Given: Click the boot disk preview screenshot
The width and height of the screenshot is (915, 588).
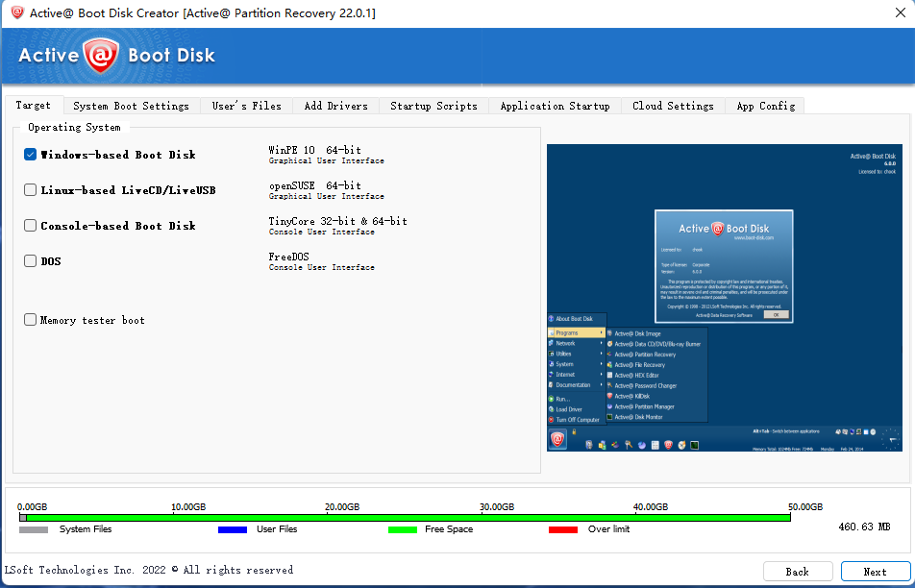Looking at the screenshot, I should tap(724, 298).
